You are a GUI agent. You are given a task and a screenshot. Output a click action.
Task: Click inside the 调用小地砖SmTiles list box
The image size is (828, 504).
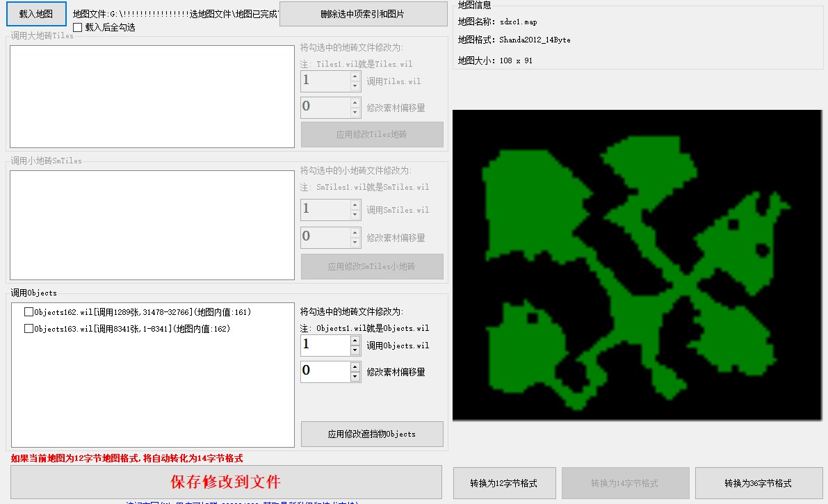tap(153, 225)
